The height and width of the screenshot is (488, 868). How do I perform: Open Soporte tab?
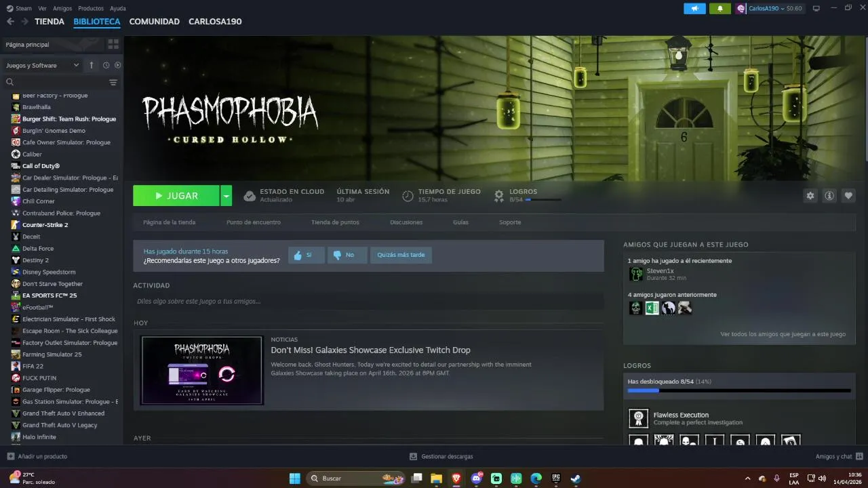(510, 222)
